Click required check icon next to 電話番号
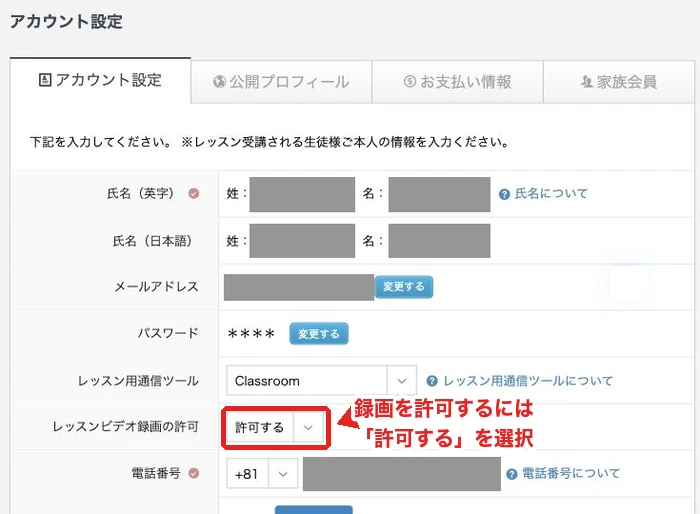 click(194, 473)
